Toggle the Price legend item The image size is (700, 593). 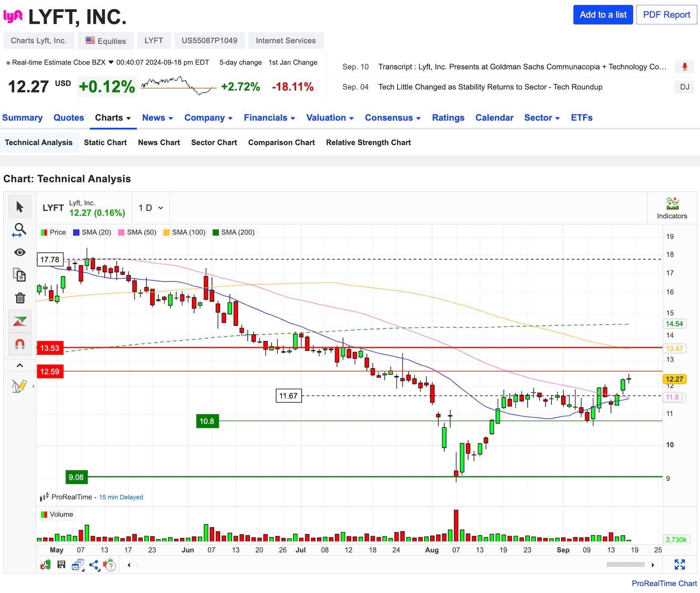[x=53, y=232]
